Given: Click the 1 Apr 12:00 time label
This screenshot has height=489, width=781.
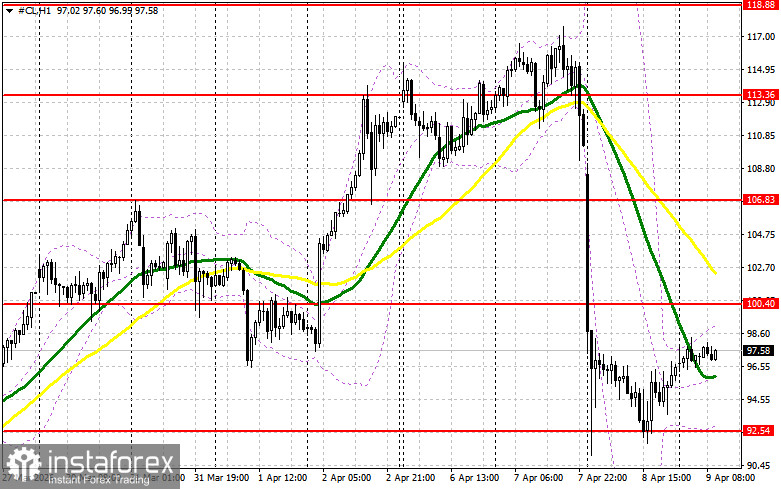Looking at the screenshot, I should pos(282,478).
